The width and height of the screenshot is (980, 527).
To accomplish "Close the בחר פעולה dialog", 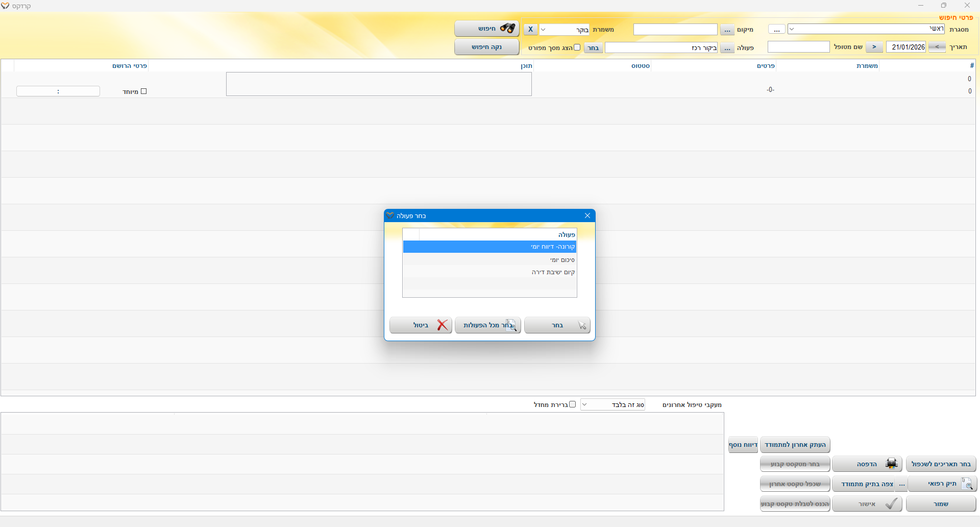I will click(587, 215).
